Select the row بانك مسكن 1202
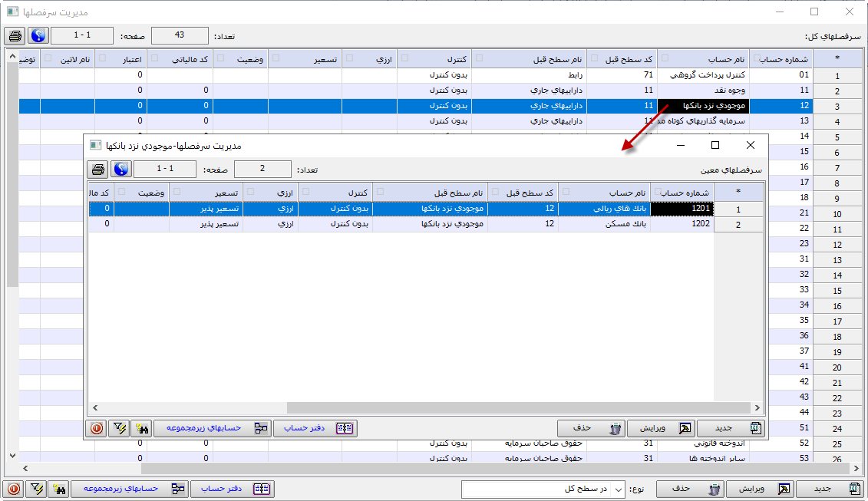This screenshot has height=501, width=868. (x=605, y=224)
